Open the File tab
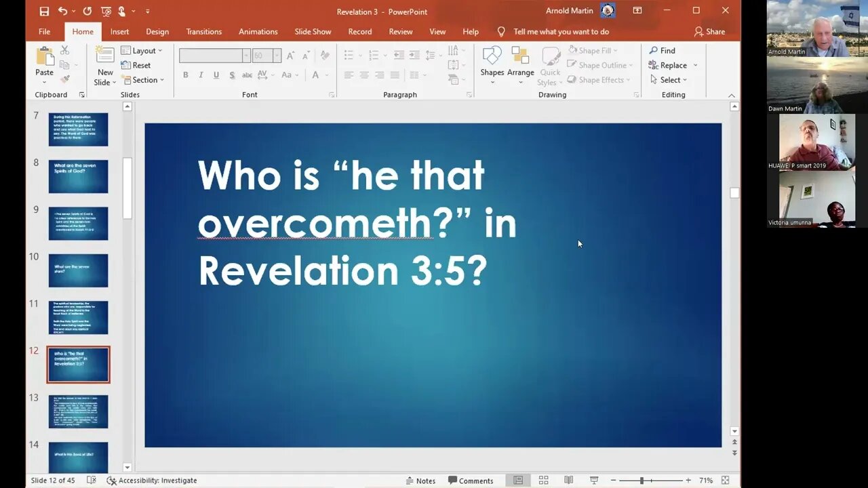The width and height of the screenshot is (868, 488). tap(44, 31)
